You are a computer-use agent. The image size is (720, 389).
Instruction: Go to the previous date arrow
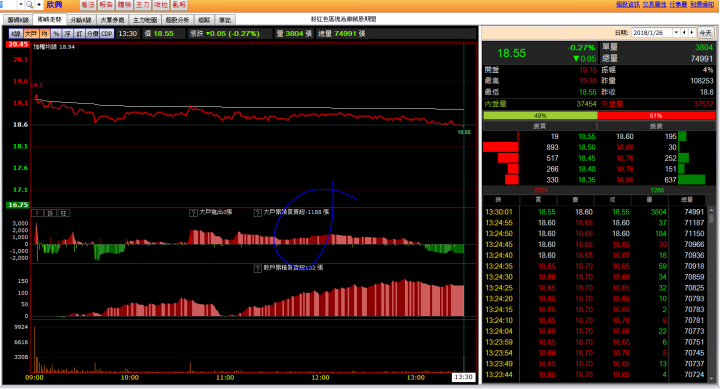[x=684, y=33]
